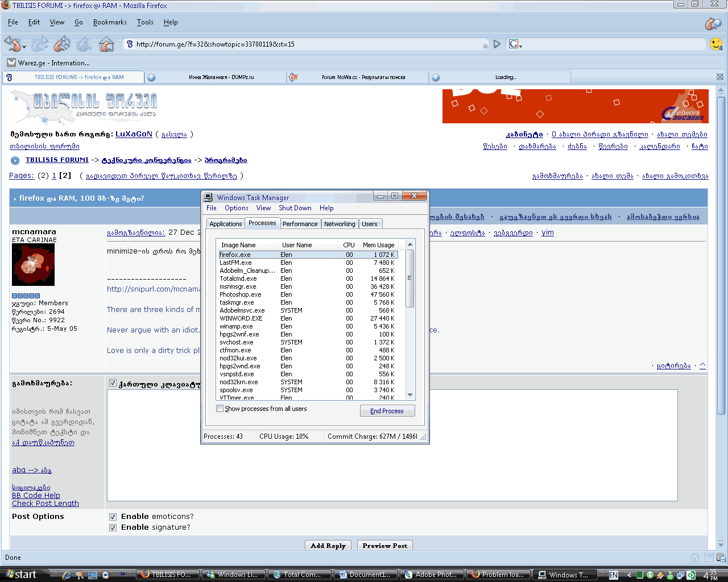The height and width of the screenshot is (582, 728).
Task: Open the Google search engine dropdown
Action: [515, 44]
